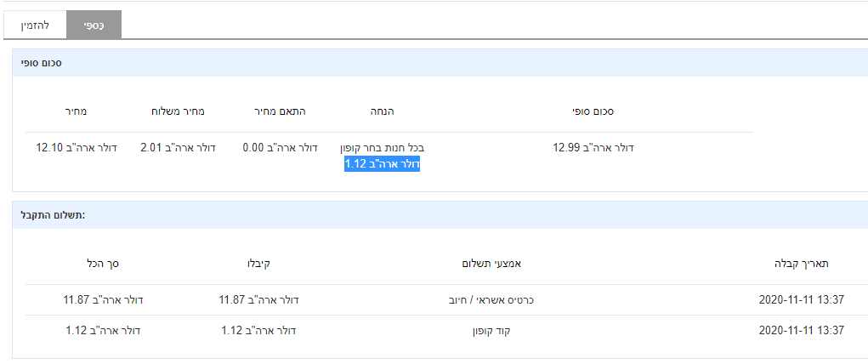The image size is (868, 364).
Task: Click the בכל חנות בחר קופון text
Action: (382, 148)
